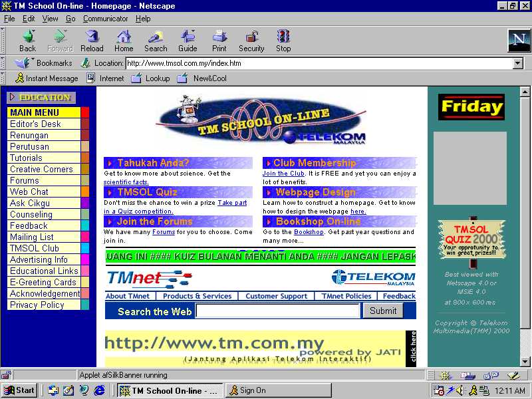Click the Search the Web text field

(x=277, y=311)
